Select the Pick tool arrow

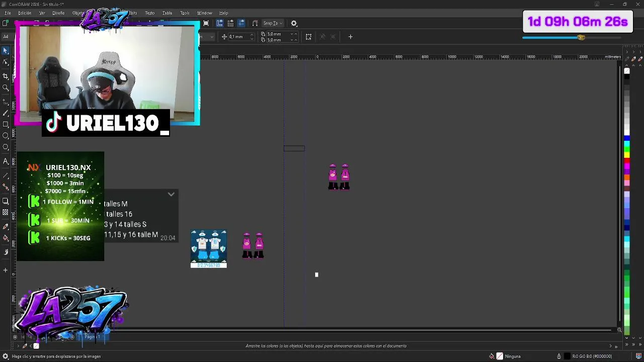click(6, 51)
